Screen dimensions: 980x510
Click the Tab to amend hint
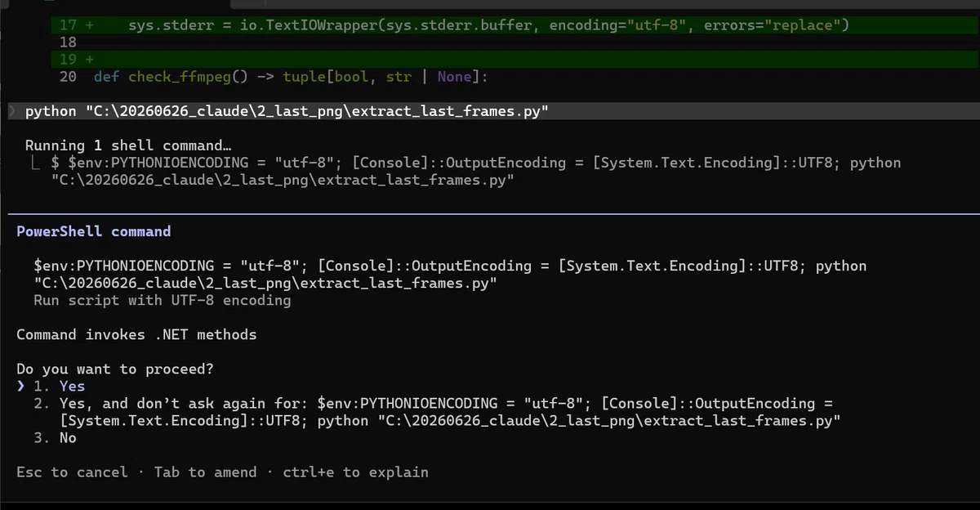pos(205,472)
